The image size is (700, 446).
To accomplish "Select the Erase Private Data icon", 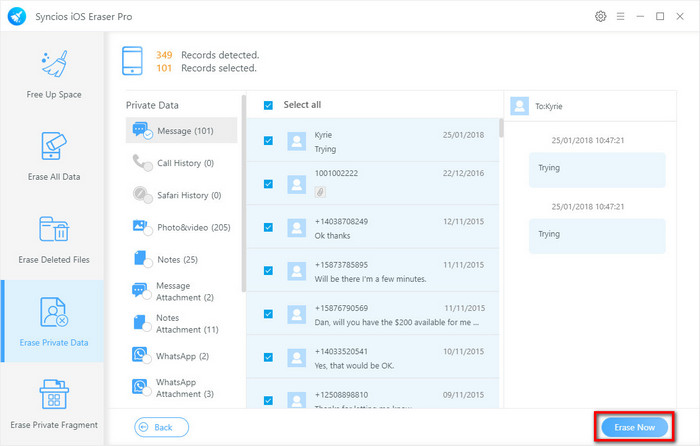I will point(54,312).
